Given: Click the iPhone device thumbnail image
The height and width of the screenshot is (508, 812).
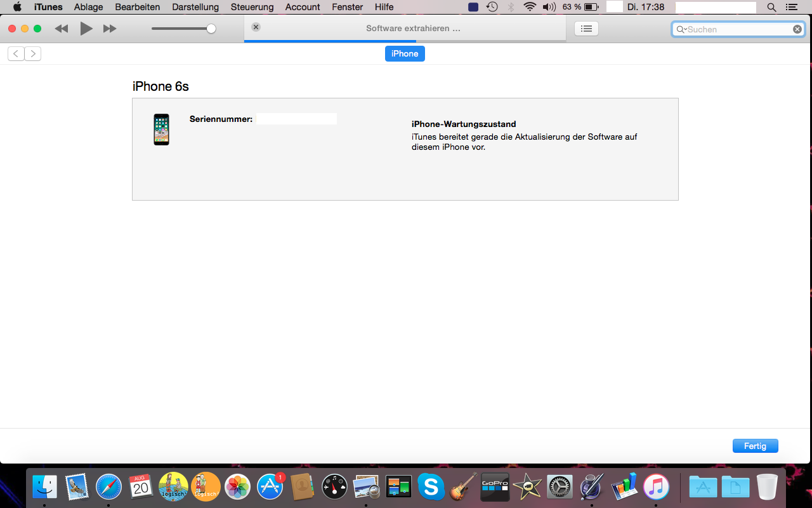Looking at the screenshot, I should (162, 130).
